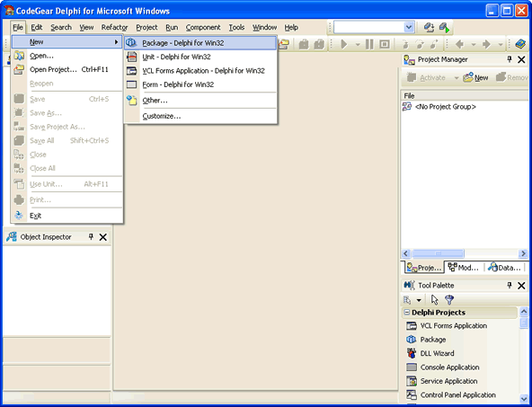Click the File column header in Project Manager
Image resolution: width=532 pixels, height=407 pixels.
[464, 96]
